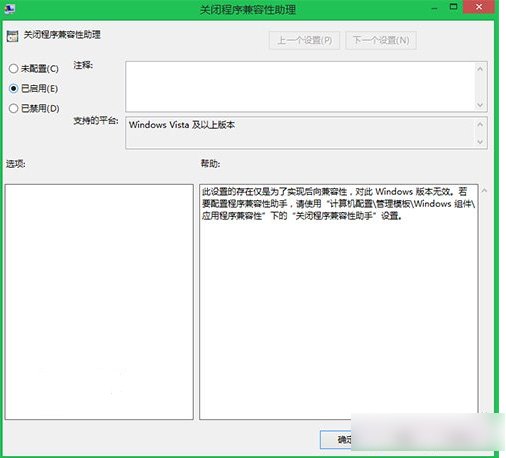Click the window system icon in title bar
The height and width of the screenshot is (458, 506).
(9, 8)
